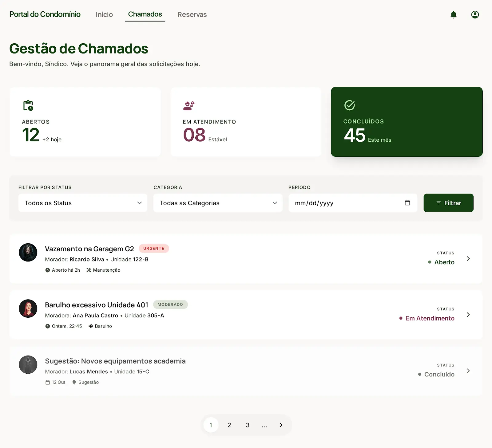Select the Aberto status indicator dot
Viewport: 492px width, 448px height.
coord(429,262)
